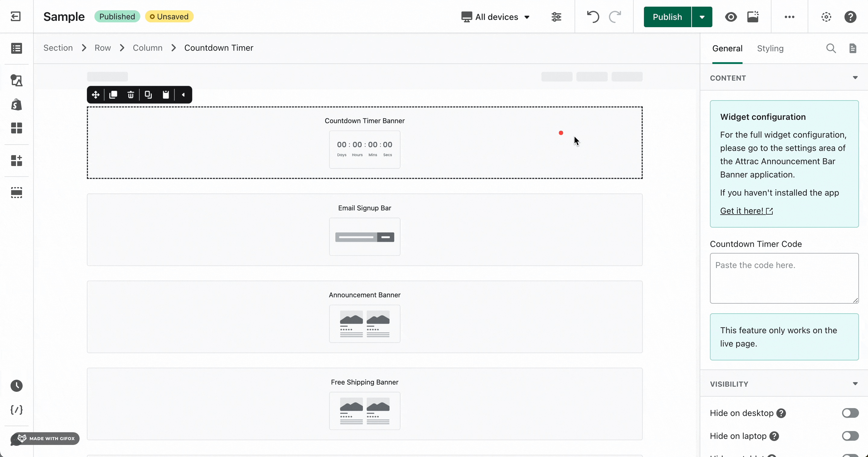868x457 pixels.
Task: Open the history clock icon in sidebar
Action: pos(16,385)
